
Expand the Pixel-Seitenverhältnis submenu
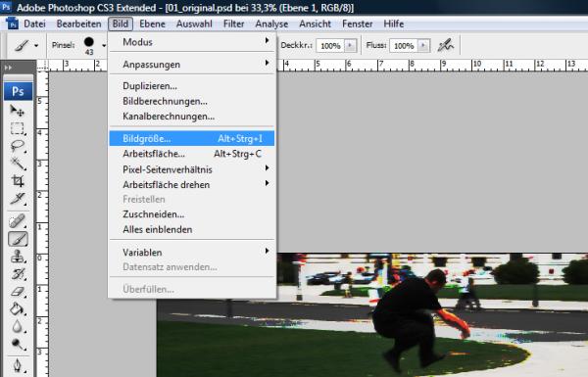coord(192,169)
